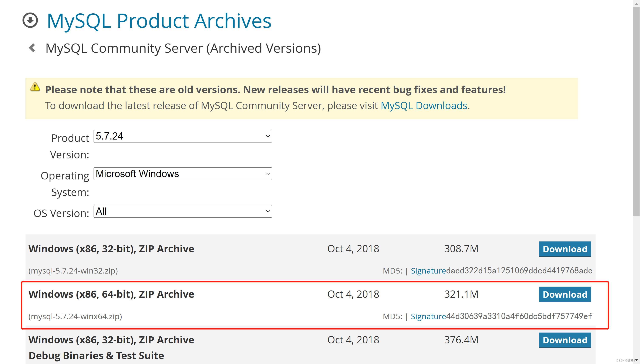This screenshot has height=364, width=640.
Task: Click the 321.1M file size
Action: click(461, 294)
